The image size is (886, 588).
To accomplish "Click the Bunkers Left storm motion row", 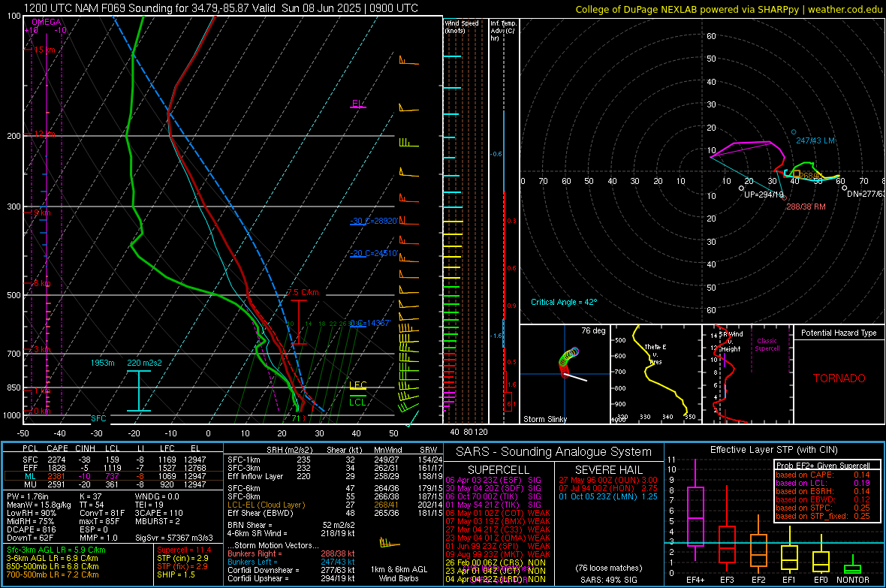I will coord(291,562).
